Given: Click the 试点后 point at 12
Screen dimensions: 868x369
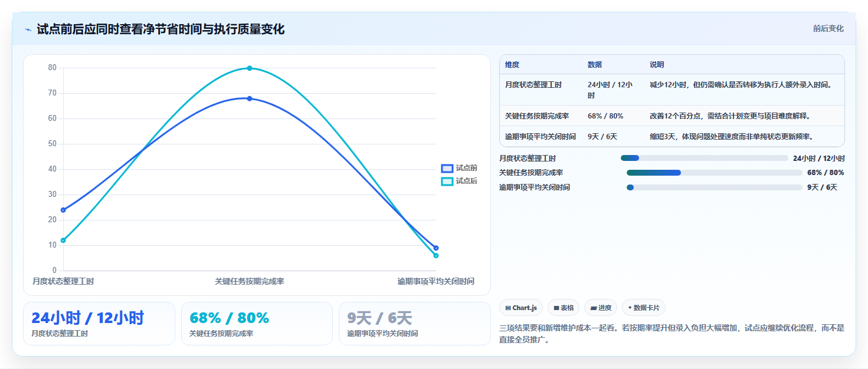Looking at the screenshot, I should point(63,240).
